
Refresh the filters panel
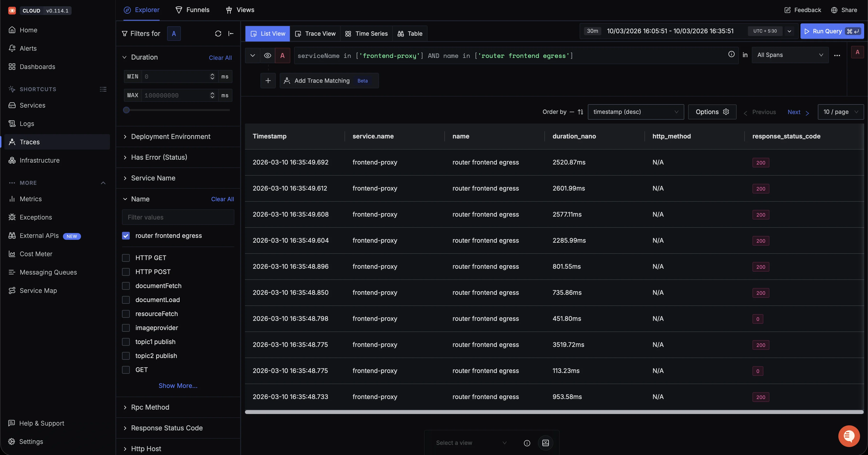tap(218, 33)
